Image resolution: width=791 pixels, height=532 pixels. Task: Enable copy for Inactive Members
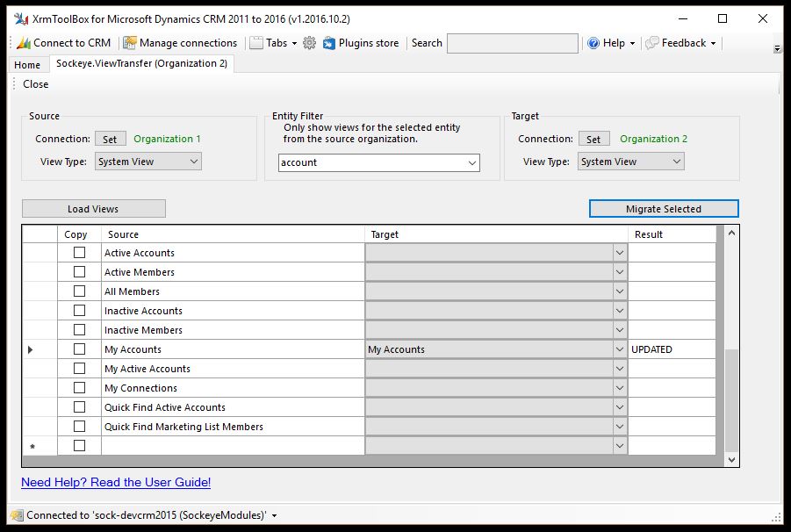pos(79,330)
